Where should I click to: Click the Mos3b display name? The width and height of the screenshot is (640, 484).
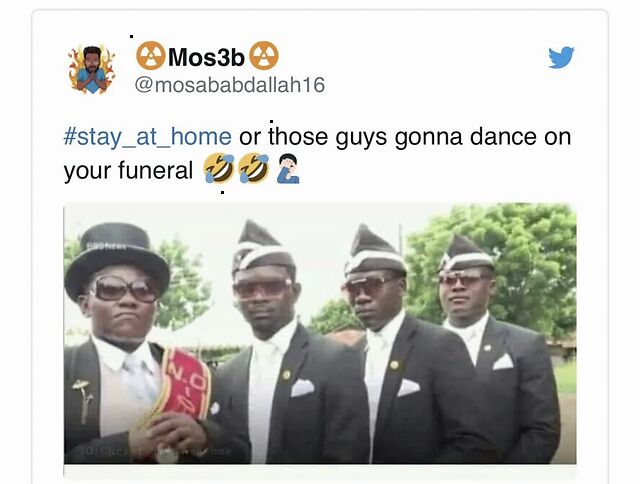pos(207,57)
